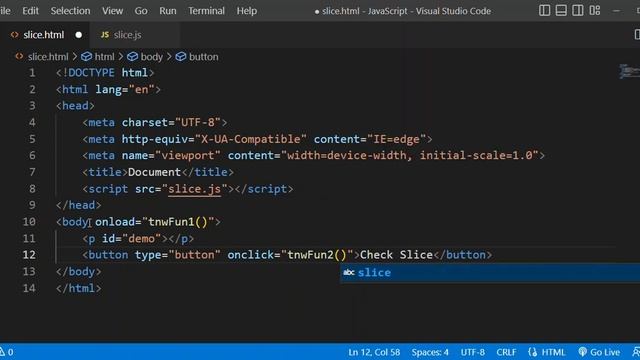Viewport: 640px width, 360px height.
Task: Click button element in the breadcrumb
Action: (204, 57)
